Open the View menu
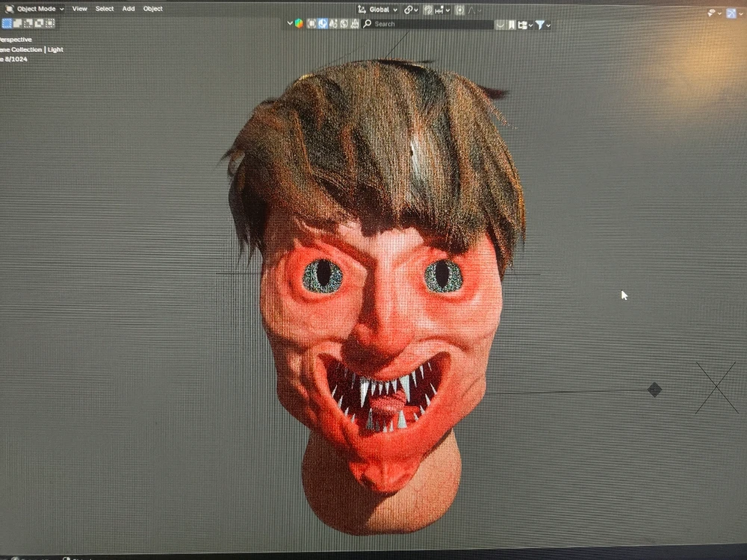This screenshot has height=560, width=747. click(x=79, y=9)
